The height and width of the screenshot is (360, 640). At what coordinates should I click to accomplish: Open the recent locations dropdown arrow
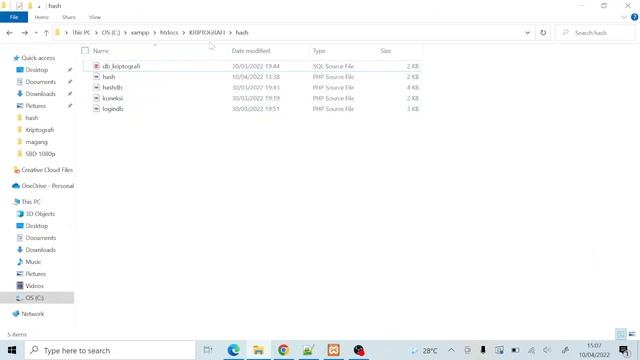tap(36, 33)
